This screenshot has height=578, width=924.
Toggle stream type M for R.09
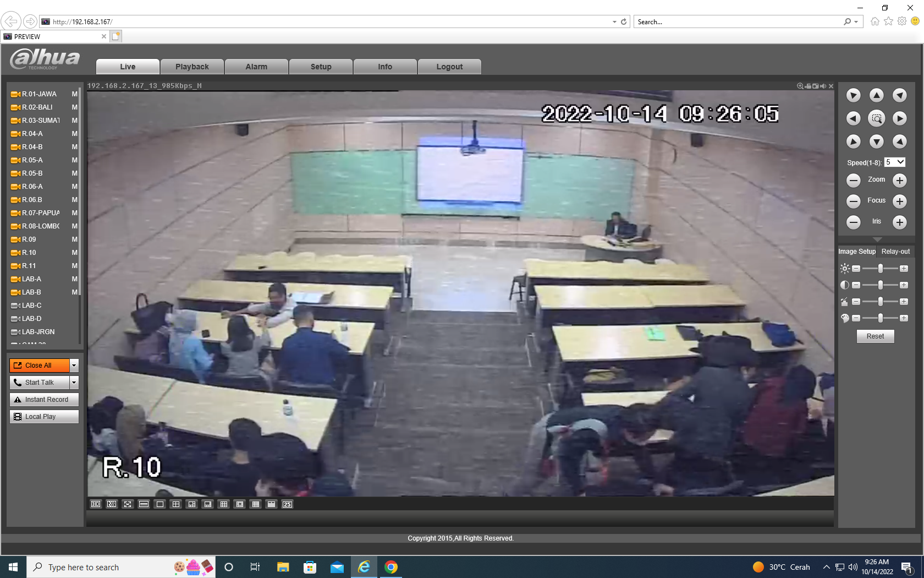click(x=75, y=239)
